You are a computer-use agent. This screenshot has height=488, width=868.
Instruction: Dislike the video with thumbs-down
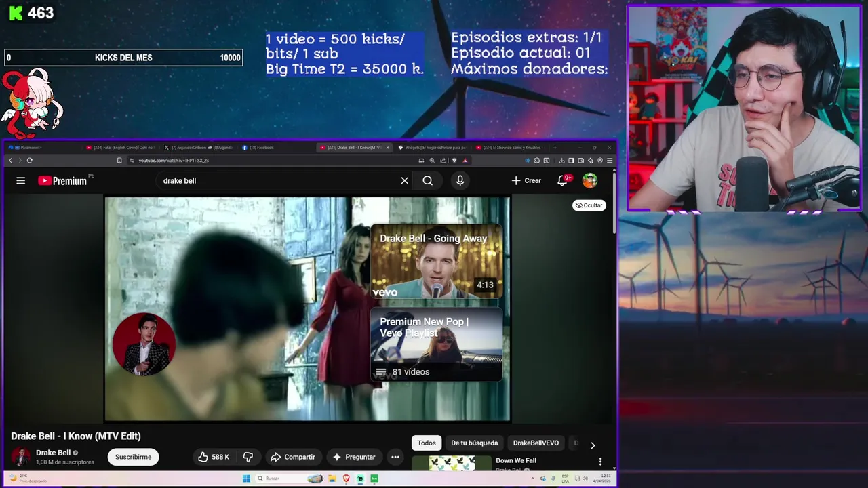[x=248, y=457]
